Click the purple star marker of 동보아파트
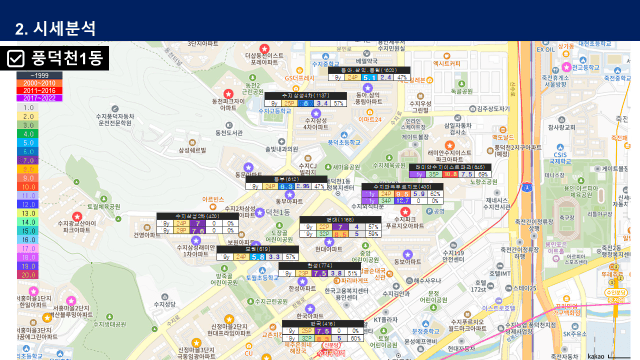The image size is (640, 360). [407, 255]
